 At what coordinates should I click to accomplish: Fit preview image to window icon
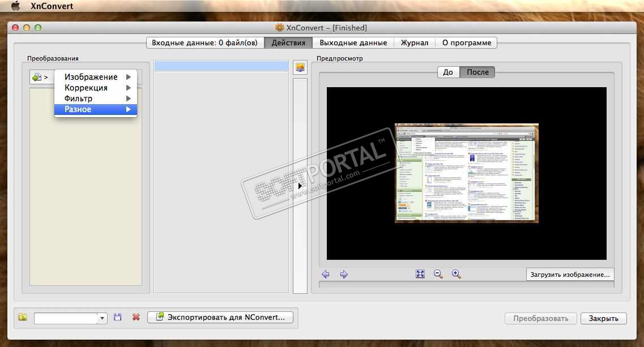(x=420, y=274)
